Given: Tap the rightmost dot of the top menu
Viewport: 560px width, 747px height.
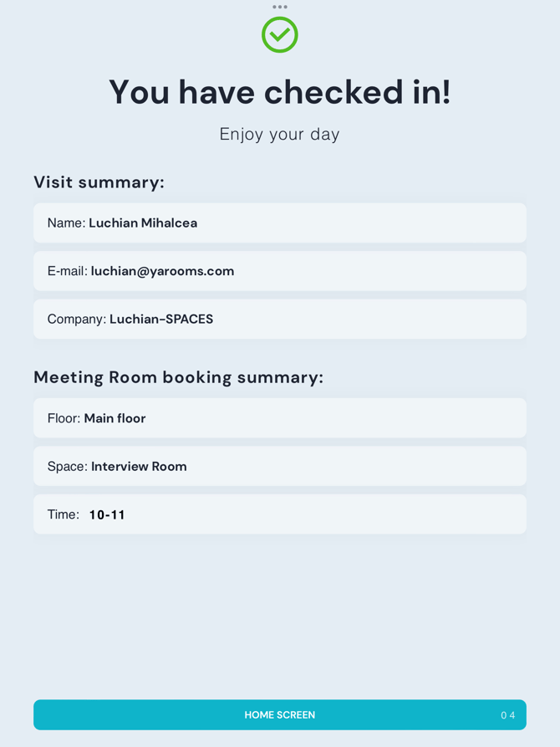Looking at the screenshot, I should pos(287,7).
